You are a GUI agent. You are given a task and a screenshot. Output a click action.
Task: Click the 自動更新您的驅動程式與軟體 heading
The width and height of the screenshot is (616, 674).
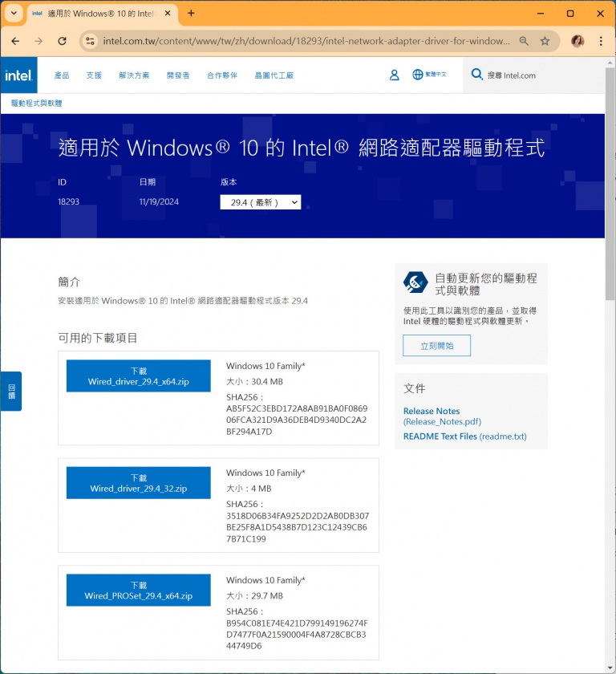[x=486, y=284]
